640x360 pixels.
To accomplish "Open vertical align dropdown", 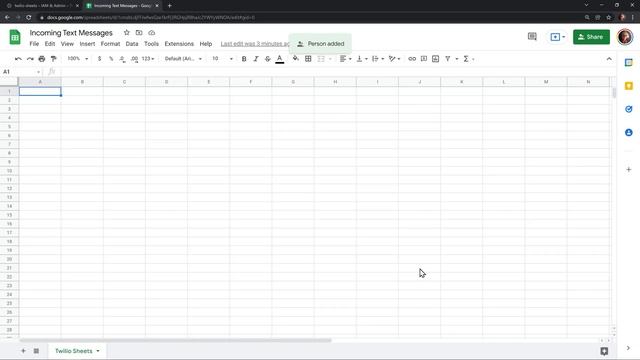I will coord(362,59).
